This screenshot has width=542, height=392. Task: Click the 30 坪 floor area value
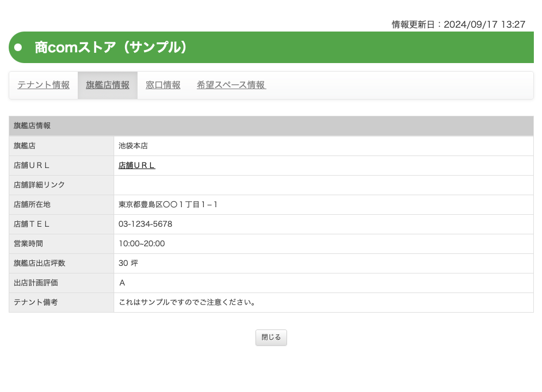(x=128, y=263)
